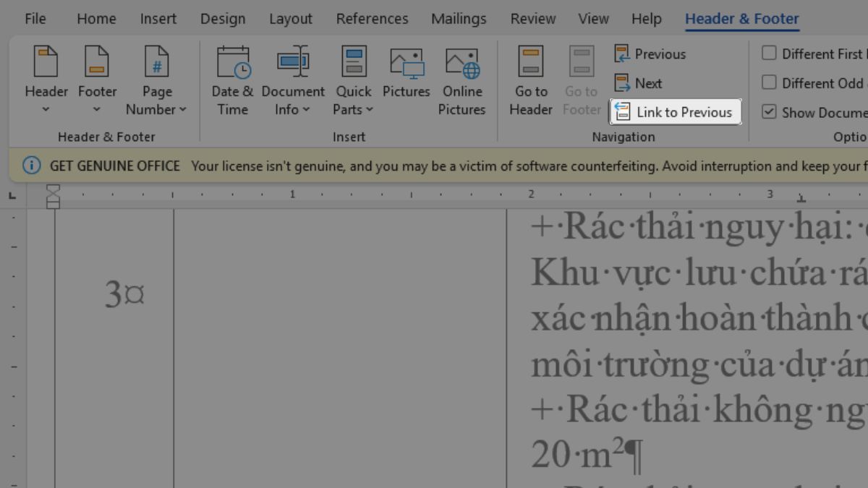The width and height of the screenshot is (868, 488).
Task: Jump to the Previous header section
Action: 650,54
